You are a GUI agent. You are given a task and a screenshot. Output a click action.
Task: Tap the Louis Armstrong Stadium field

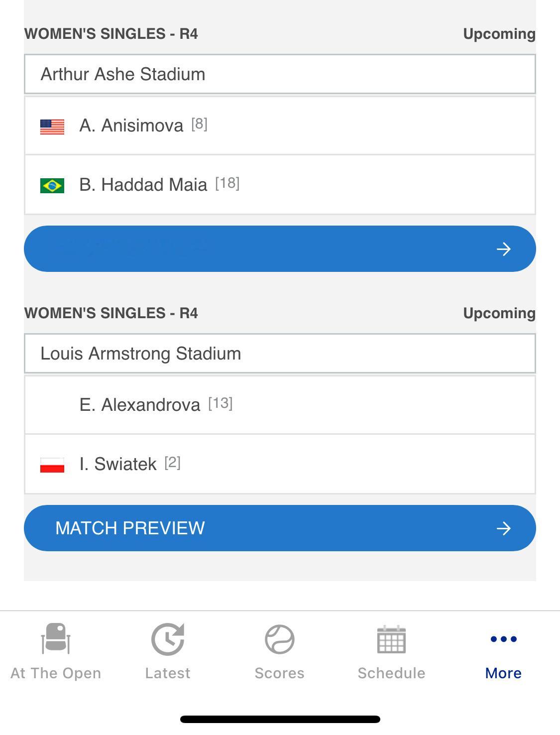[280, 354]
